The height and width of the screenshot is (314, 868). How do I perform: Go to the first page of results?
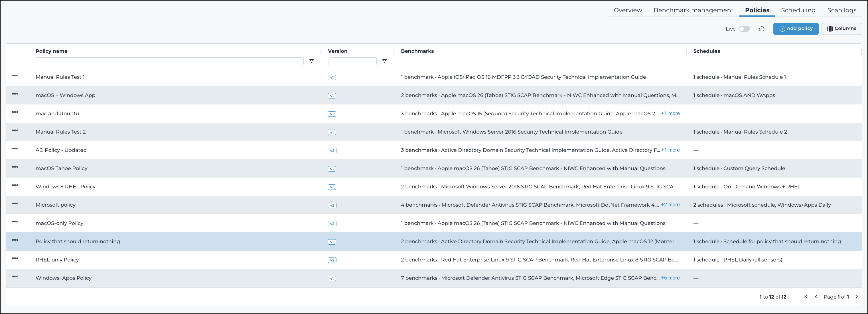coord(805,297)
